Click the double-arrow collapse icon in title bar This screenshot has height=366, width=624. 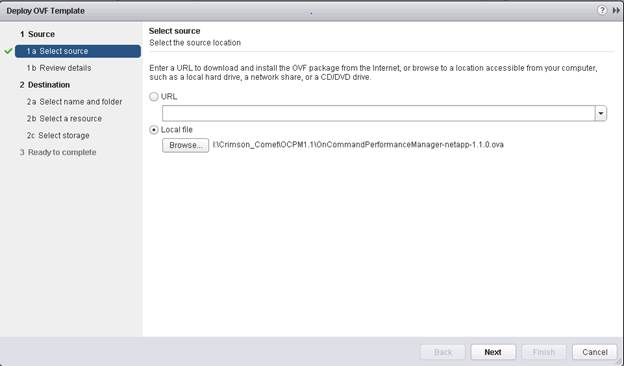coord(616,11)
